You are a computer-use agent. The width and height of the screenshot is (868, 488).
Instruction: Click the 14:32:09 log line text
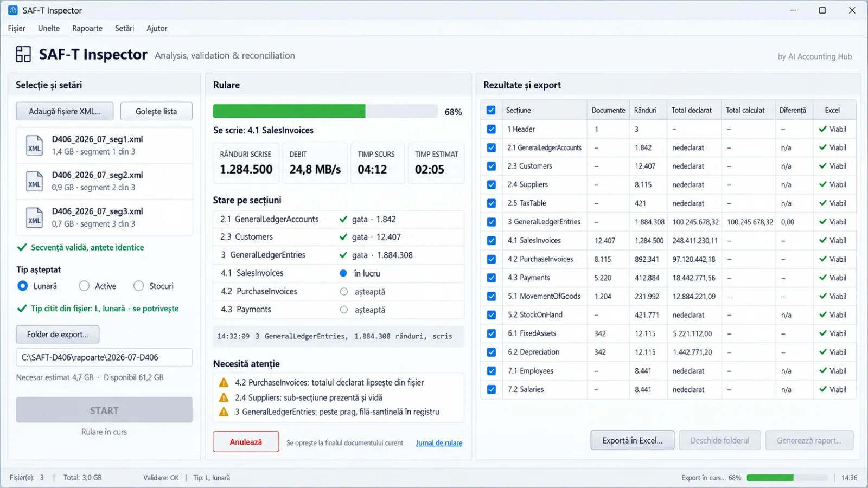(x=335, y=336)
